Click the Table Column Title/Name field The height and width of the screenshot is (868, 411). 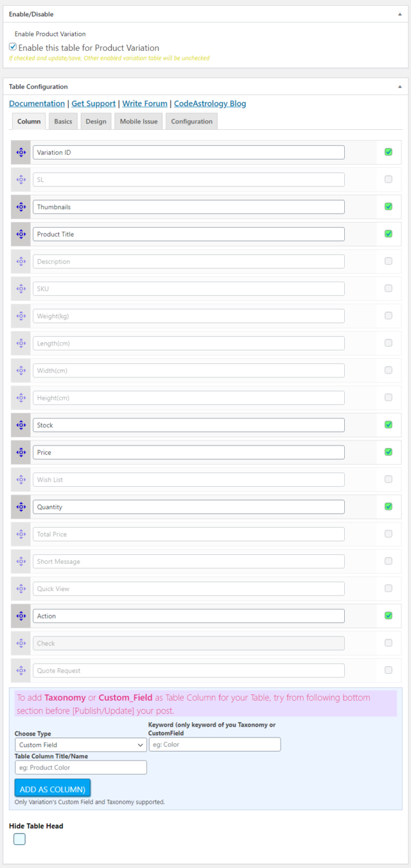click(x=81, y=767)
